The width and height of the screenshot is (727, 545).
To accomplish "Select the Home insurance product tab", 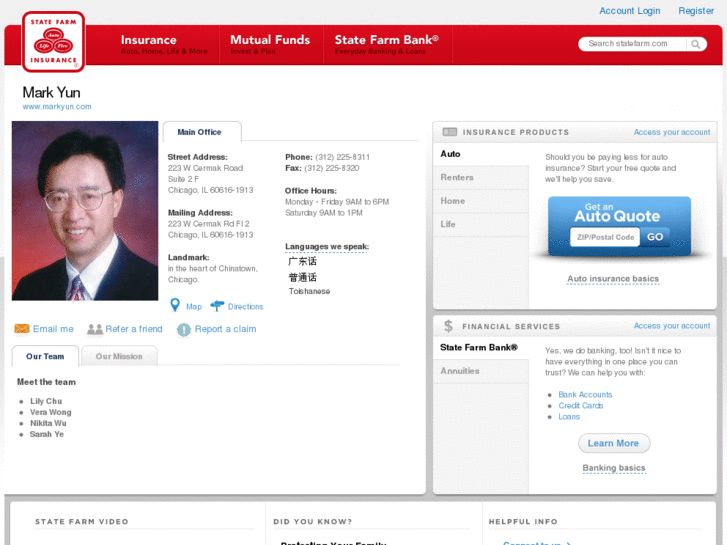I will (x=481, y=201).
